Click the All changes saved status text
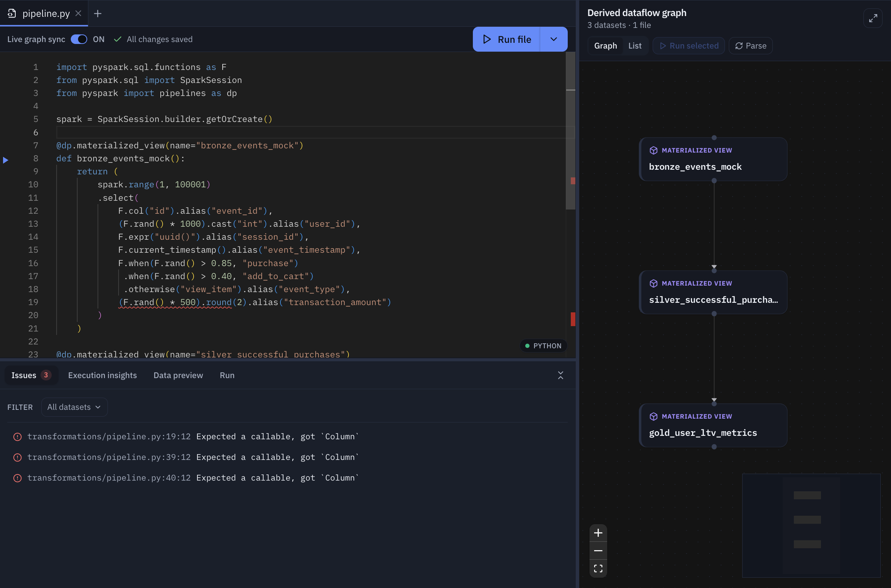 [160, 39]
